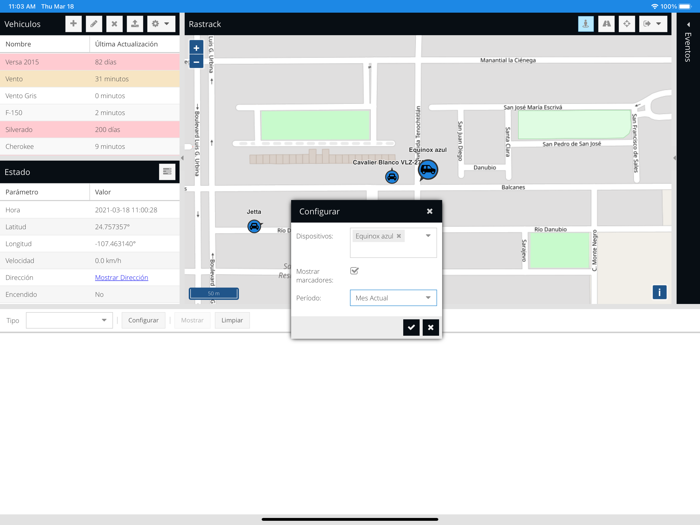Click Velocidad value 0.0 km/h

point(108,261)
